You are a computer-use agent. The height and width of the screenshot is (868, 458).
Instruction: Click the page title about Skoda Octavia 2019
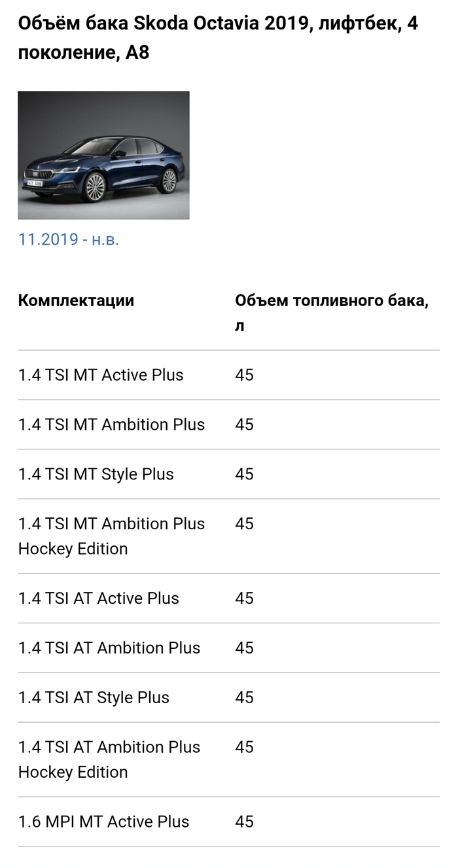tap(218, 38)
